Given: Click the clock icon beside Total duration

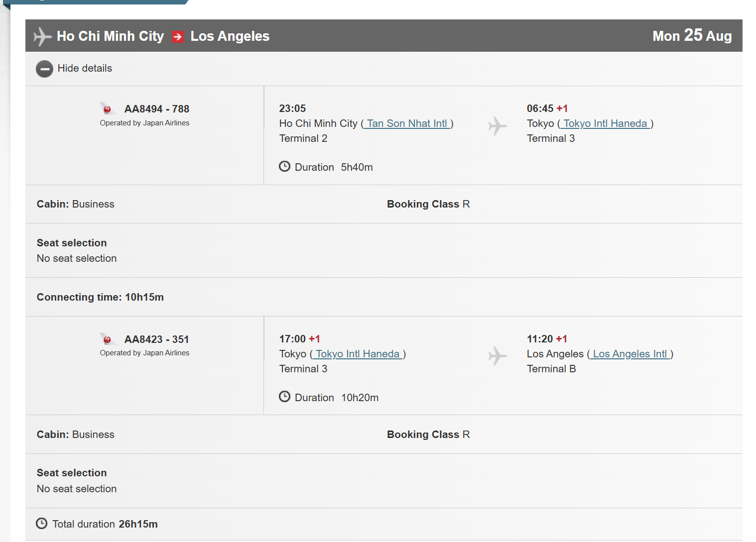Looking at the screenshot, I should pyautogui.click(x=42, y=524).
